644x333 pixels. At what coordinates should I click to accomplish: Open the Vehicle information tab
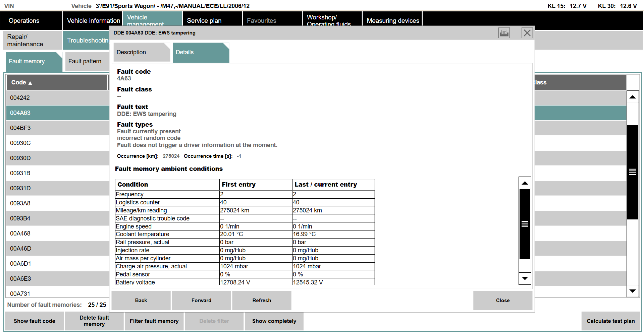(93, 21)
